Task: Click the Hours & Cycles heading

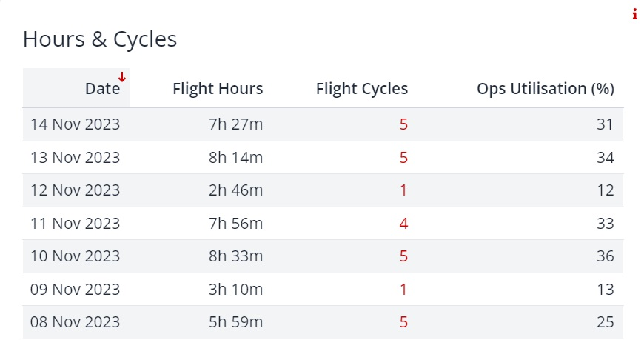Action: pos(100,39)
